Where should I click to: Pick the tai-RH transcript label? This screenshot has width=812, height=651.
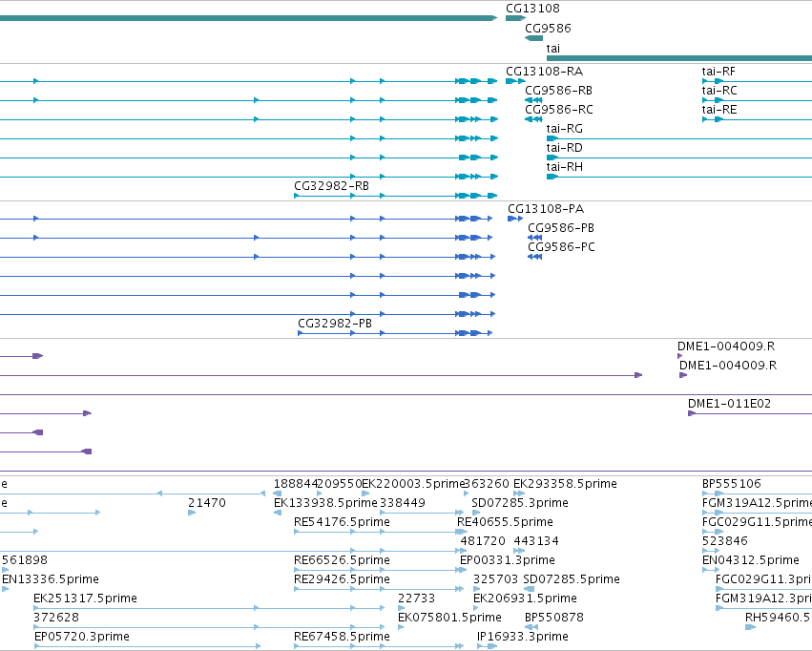[x=565, y=167]
